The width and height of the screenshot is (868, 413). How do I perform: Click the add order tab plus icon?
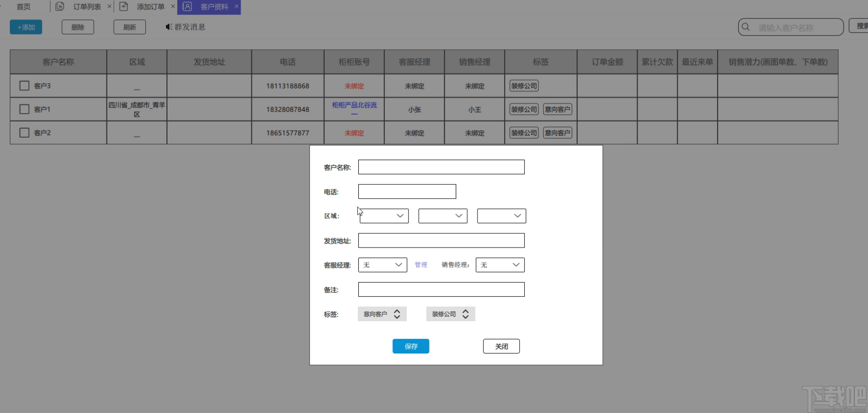pos(124,6)
